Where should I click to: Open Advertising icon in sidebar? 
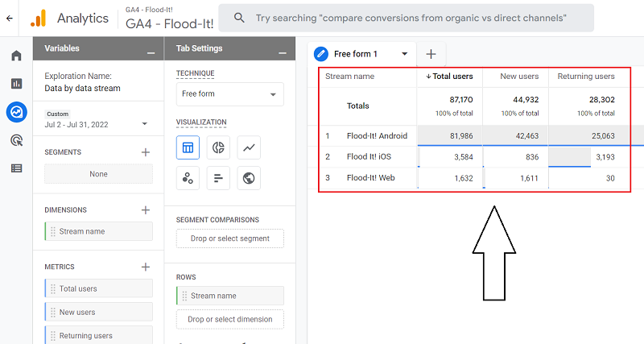[16, 140]
